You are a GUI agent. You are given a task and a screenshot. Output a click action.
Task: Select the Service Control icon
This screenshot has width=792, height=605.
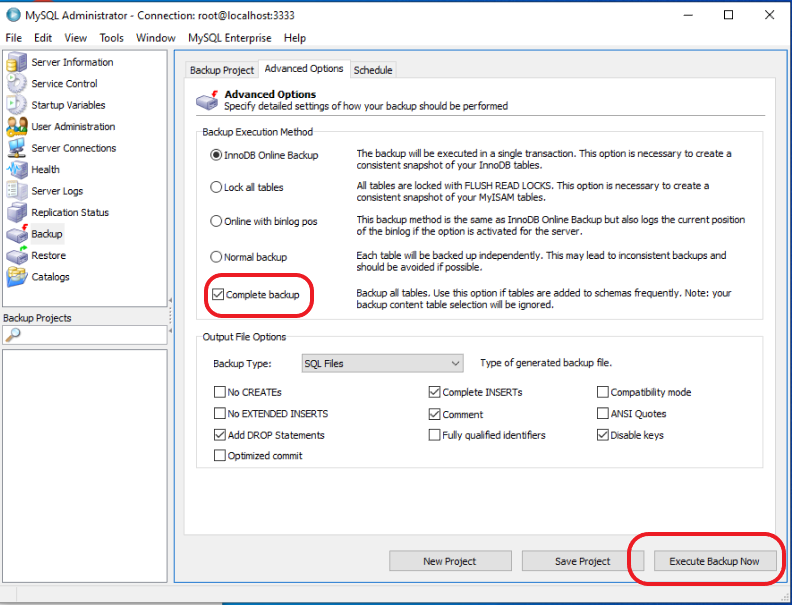click(17, 84)
